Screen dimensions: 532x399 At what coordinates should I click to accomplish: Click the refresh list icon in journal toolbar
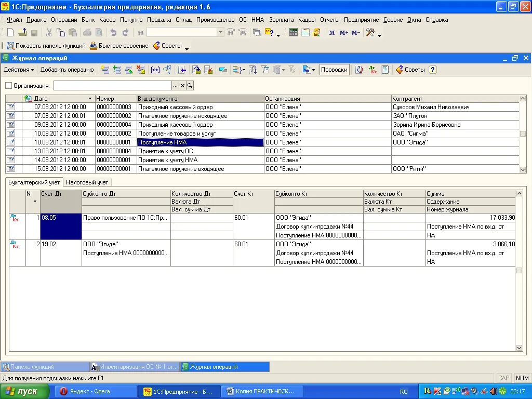359,70
